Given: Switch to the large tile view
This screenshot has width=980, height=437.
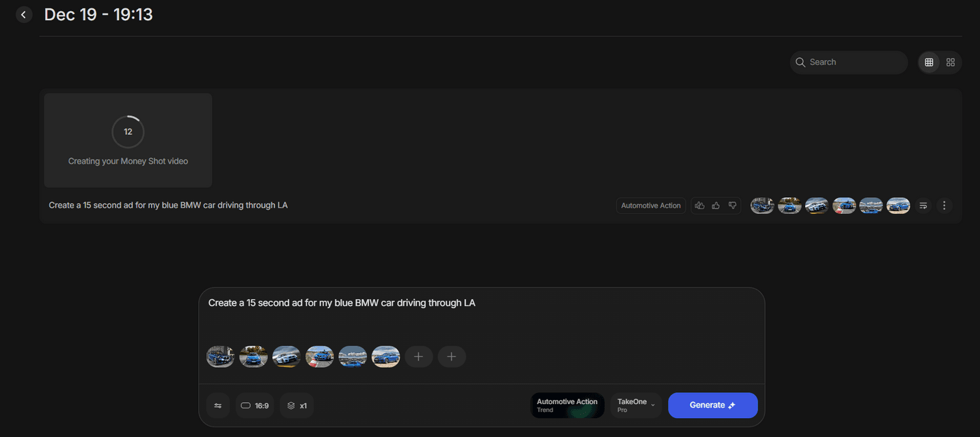Looking at the screenshot, I should click(950, 62).
